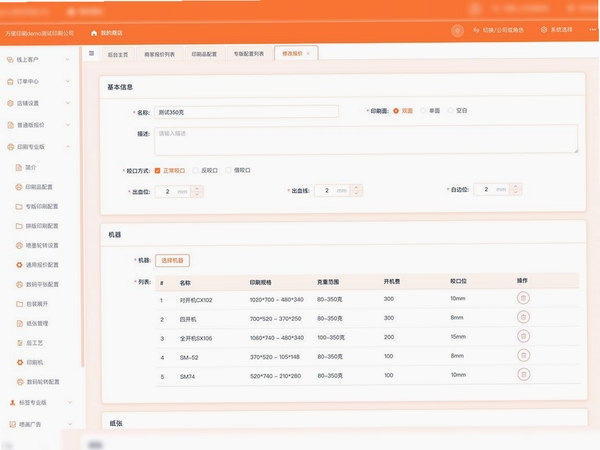Open 简介 in sidebar
Viewport: 600px width, 450px height.
[31, 167]
